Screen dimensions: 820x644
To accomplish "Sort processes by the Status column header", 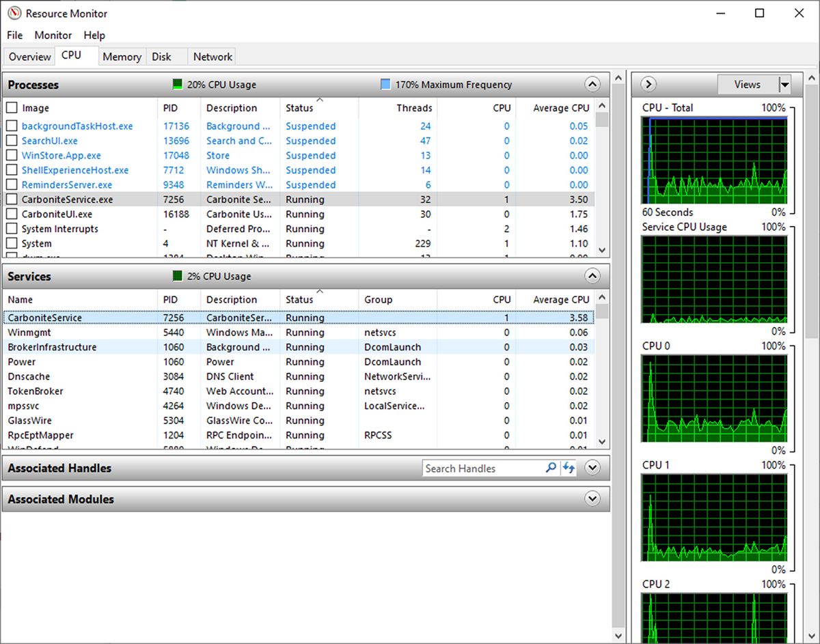I will coord(299,108).
